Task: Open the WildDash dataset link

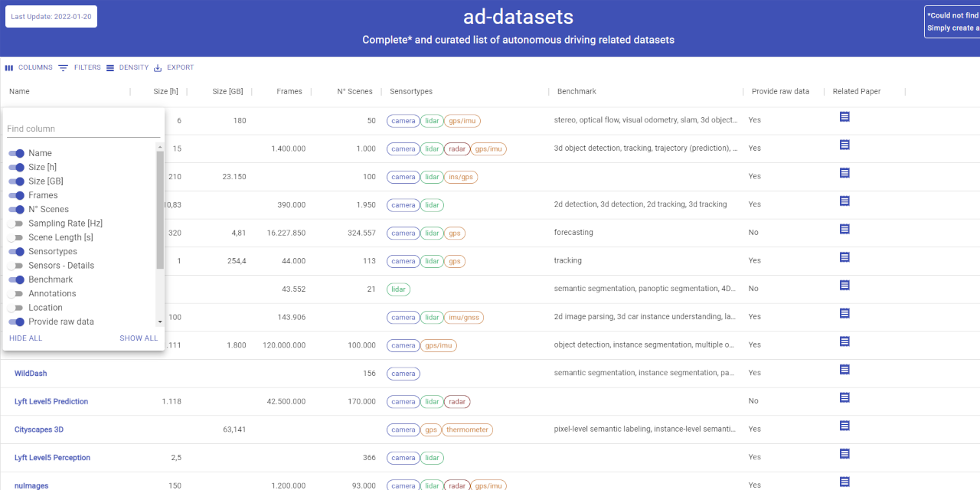Action: tap(31, 374)
